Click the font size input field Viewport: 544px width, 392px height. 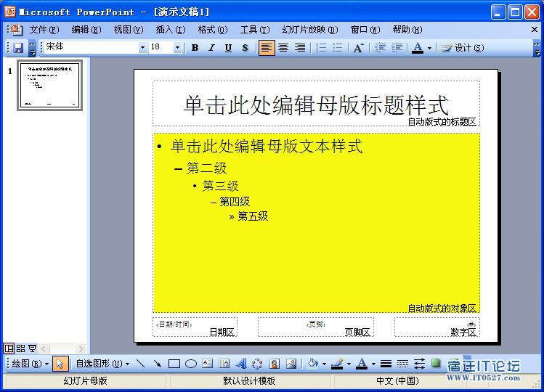tap(161, 47)
